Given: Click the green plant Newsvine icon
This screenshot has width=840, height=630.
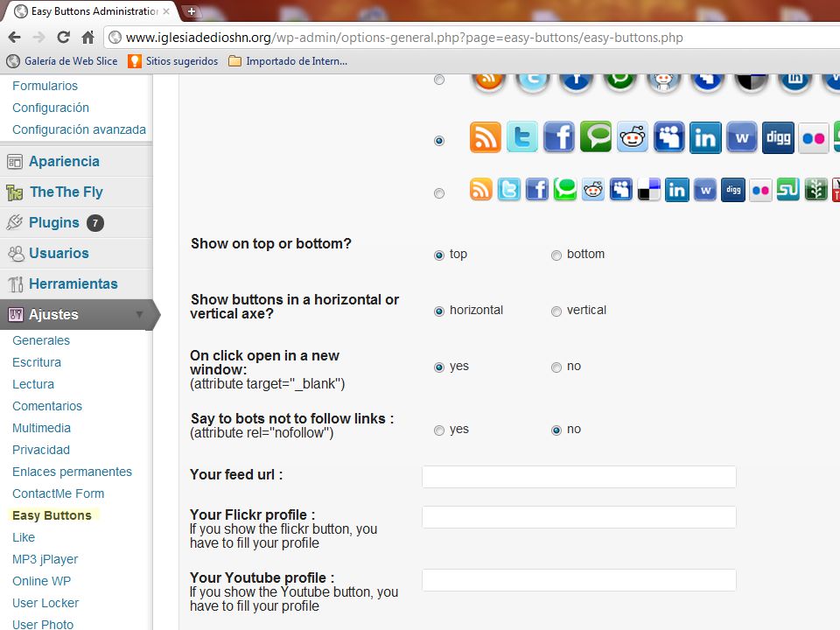Looking at the screenshot, I should [815, 190].
